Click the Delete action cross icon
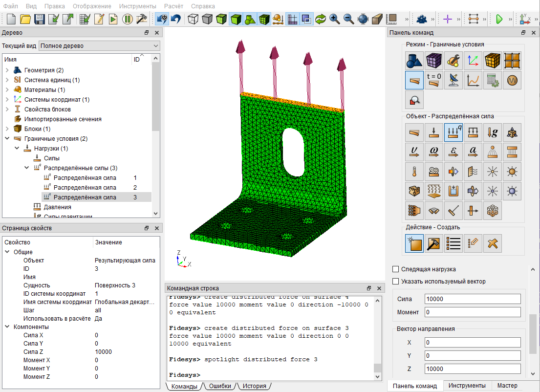Viewport: 540px width, 392px height. [493, 243]
